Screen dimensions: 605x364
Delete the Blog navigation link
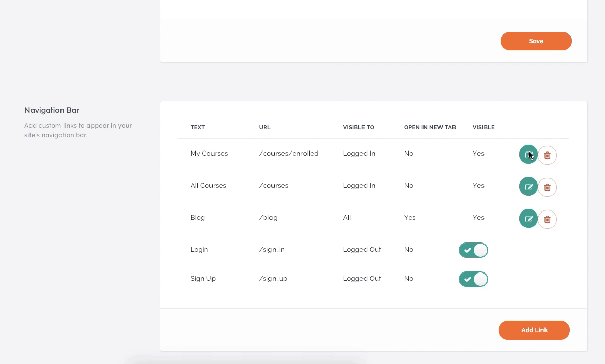547,219
